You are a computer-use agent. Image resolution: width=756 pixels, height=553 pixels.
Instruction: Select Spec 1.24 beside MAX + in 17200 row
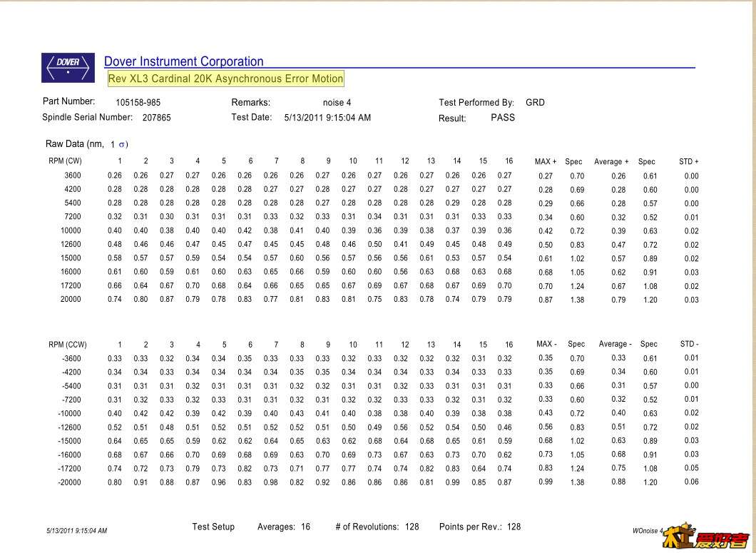[577, 286]
